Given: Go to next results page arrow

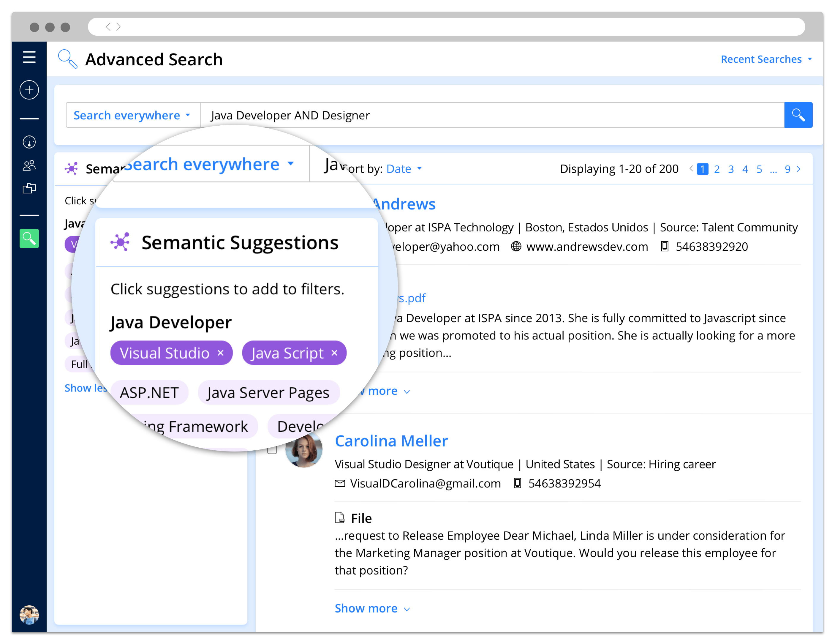Looking at the screenshot, I should coord(799,169).
